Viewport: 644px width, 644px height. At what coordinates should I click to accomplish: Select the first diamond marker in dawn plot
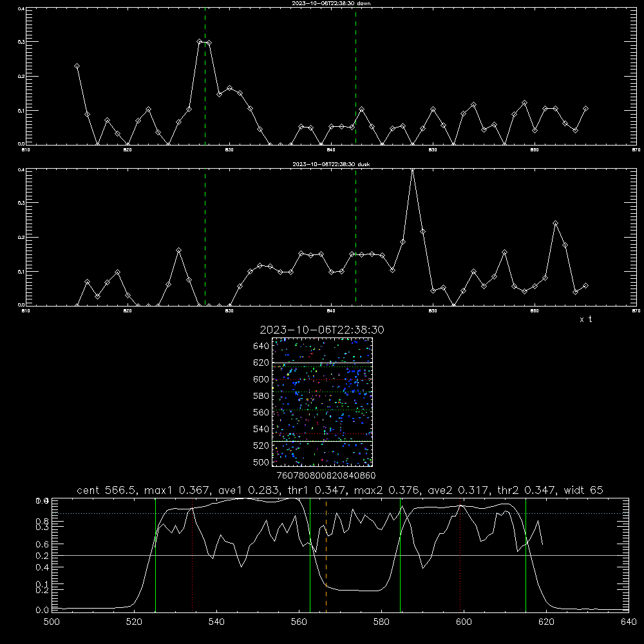click(x=77, y=66)
